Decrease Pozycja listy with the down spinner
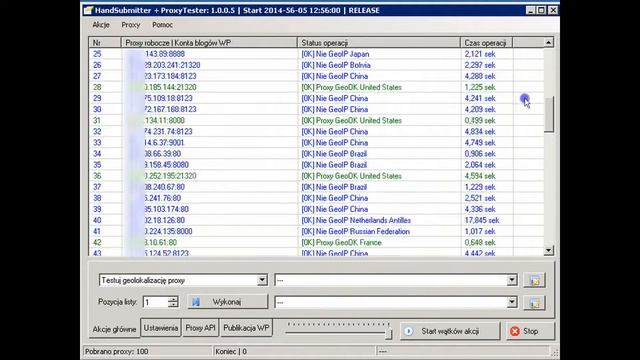The width and height of the screenshot is (640, 360). [x=173, y=304]
